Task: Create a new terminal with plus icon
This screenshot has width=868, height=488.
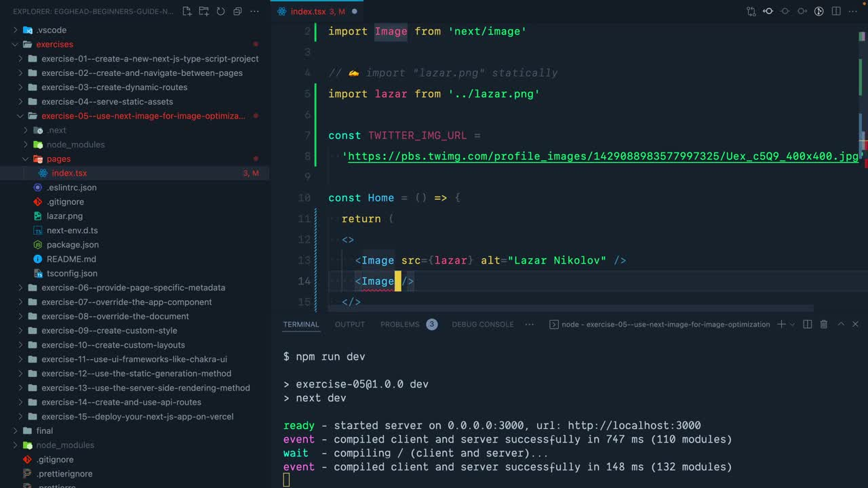Action: tap(781, 325)
